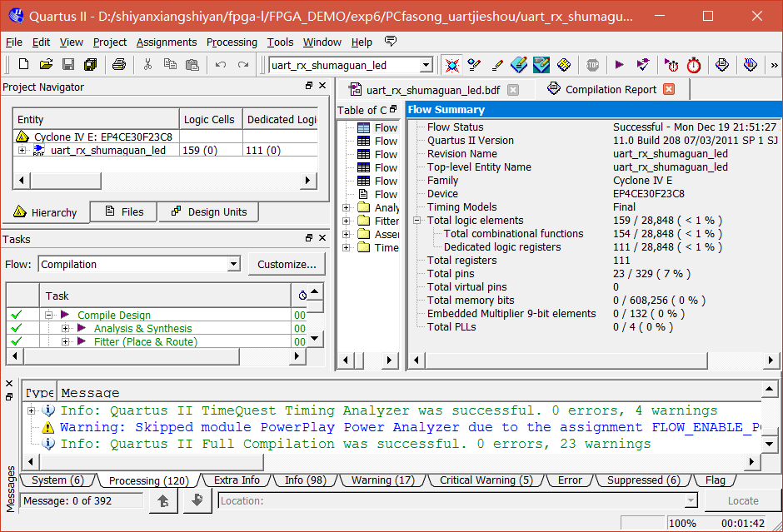This screenshot has width=783, height=532.
Task: Open the revision dropdown uart_rx_shumaguan_led
Action: [426, 65]
